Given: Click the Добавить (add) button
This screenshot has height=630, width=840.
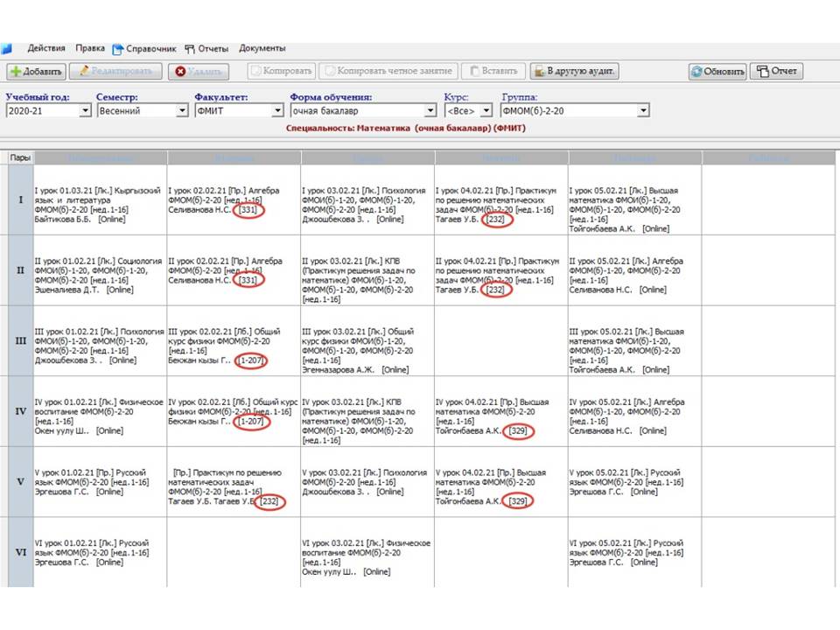Looking at the screenshot, I should (x=36, y=72).
